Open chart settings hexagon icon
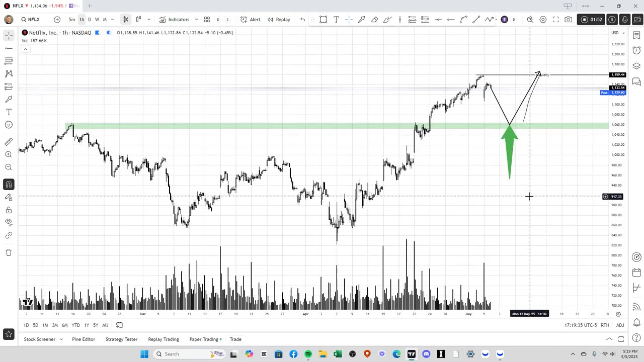The width and height of the screenshot is (644, 362). tap(543, 20)
